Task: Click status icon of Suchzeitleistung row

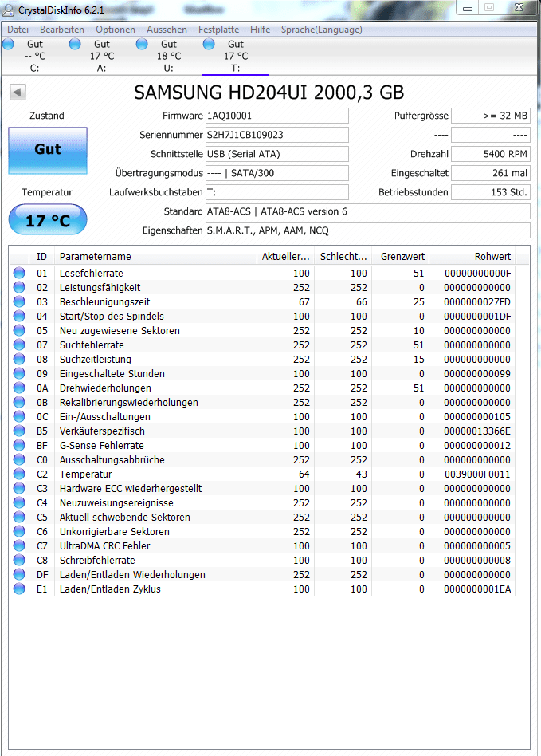Action: pos(19,359)
